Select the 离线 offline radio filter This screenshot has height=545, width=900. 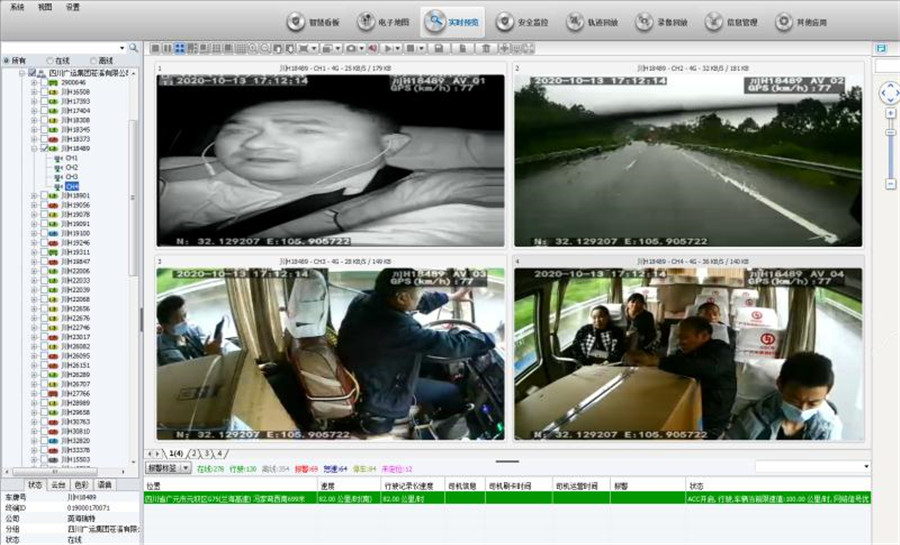click(93, 61)
